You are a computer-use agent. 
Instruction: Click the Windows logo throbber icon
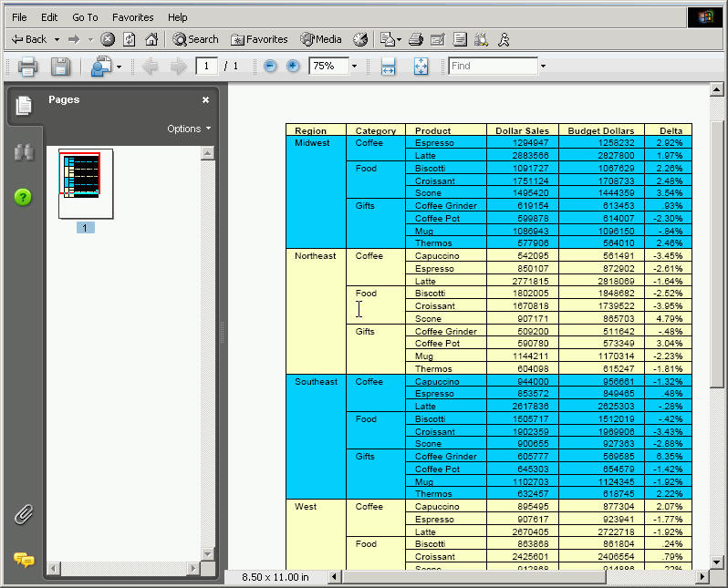pos(705,17)
